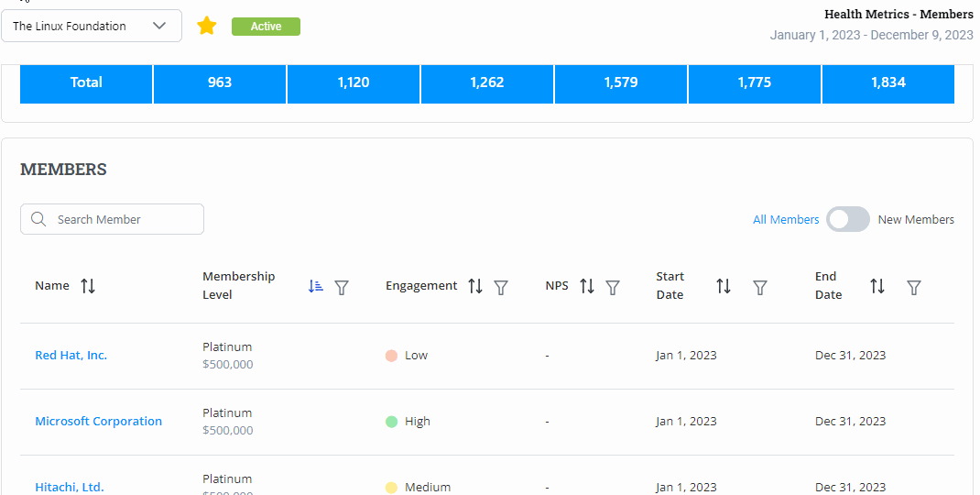Sort by NPS column

(587, 287)
